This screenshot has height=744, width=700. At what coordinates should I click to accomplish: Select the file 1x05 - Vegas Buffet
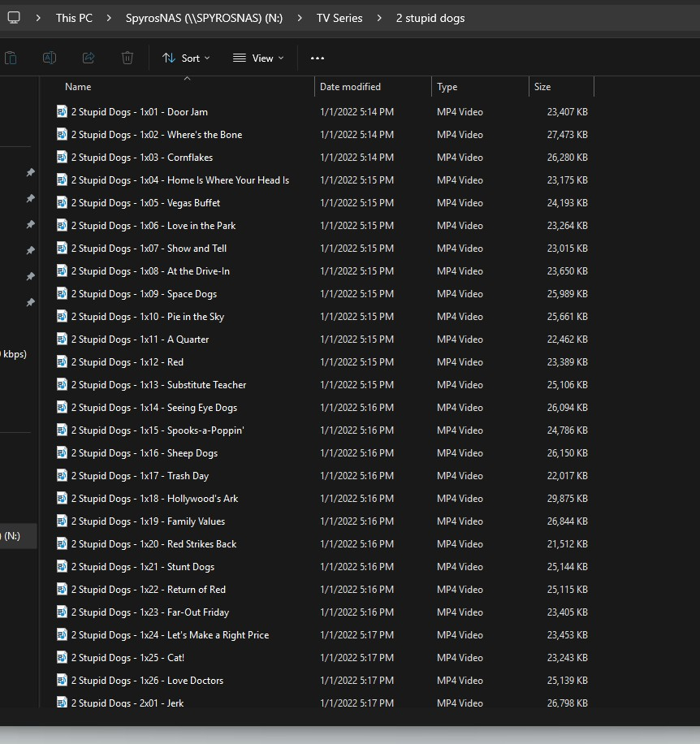[x=145, y=203]
